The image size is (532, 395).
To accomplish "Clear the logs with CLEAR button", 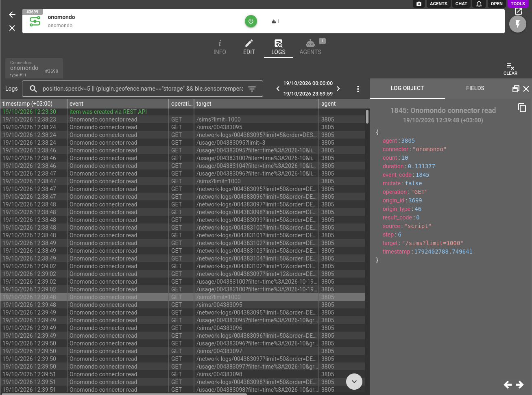I will click(510, 69).
